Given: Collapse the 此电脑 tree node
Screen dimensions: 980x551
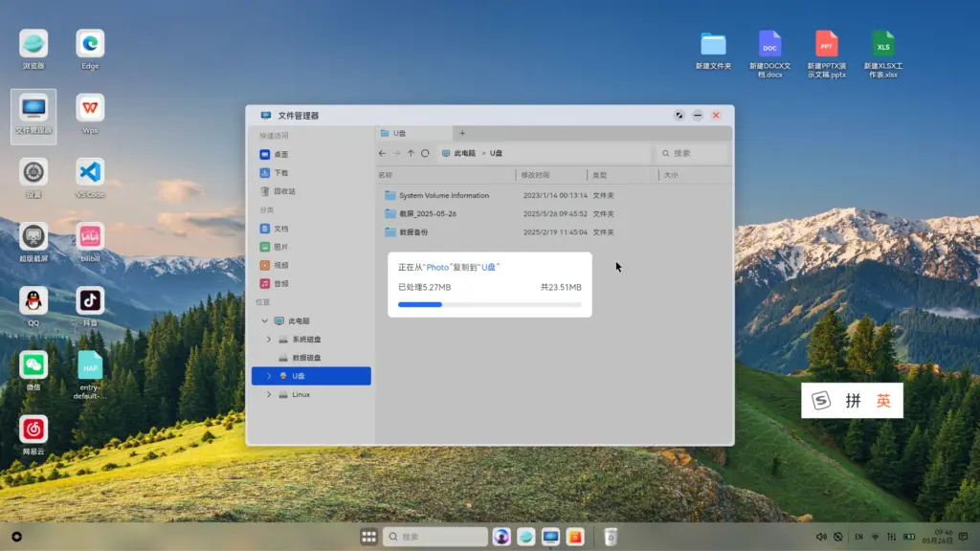Looking at the screenshot, I should pos(265,321).
